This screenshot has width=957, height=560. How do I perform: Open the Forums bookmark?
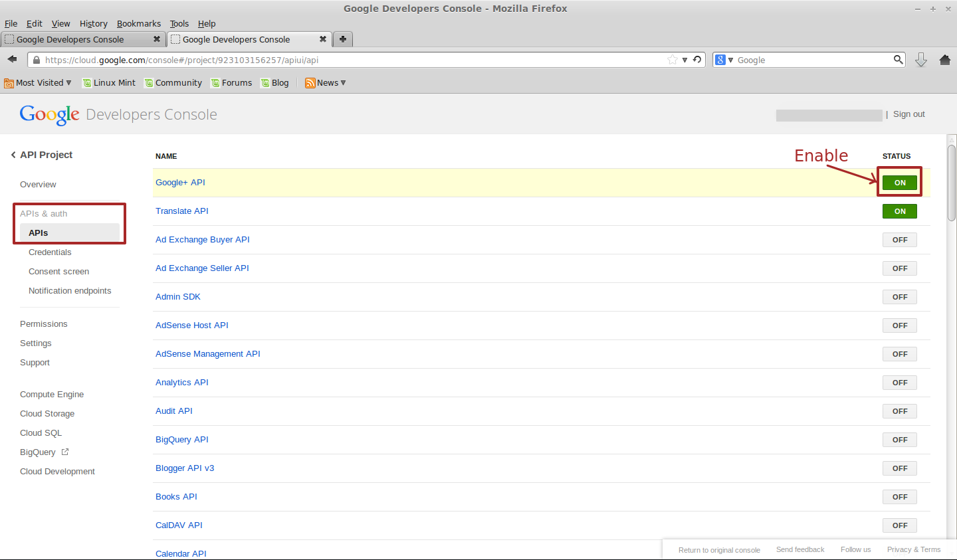click(x=232, y=83)
